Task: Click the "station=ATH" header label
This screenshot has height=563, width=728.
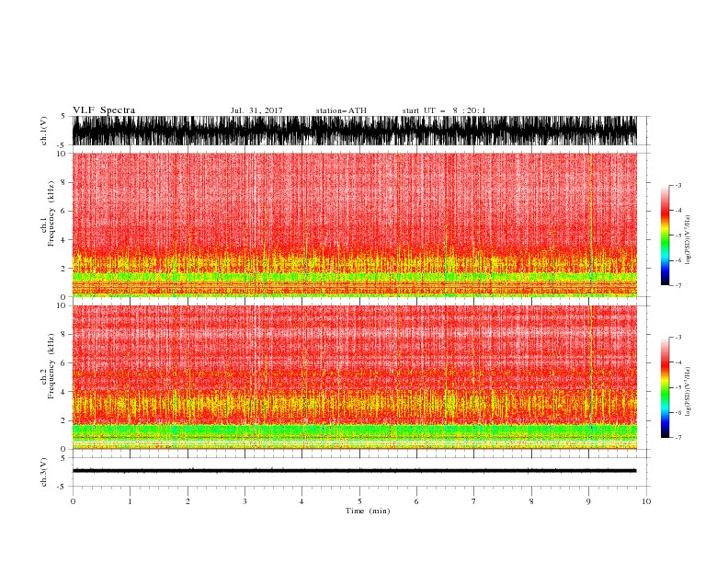Action: tap(341, 110)
